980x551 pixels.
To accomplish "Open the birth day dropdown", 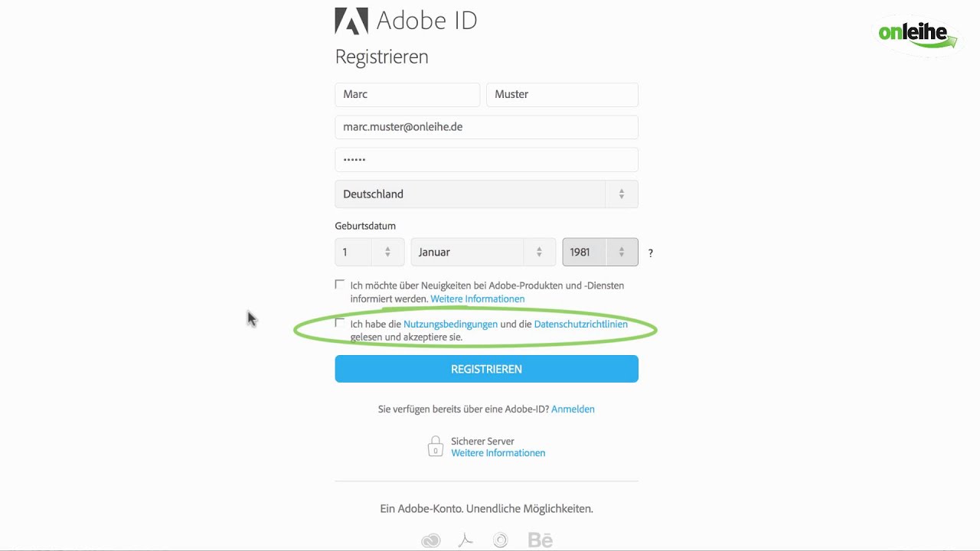I will (369, 253).
